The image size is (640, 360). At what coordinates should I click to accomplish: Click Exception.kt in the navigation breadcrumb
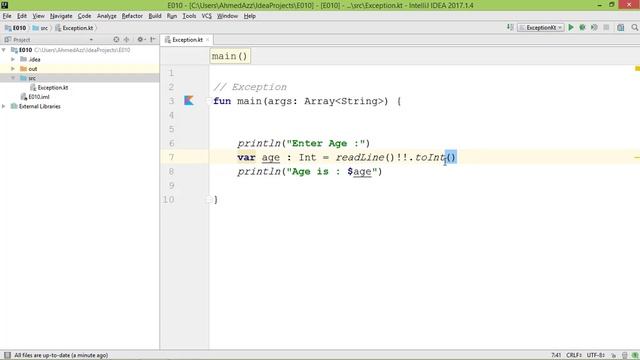tap(74, 28)
